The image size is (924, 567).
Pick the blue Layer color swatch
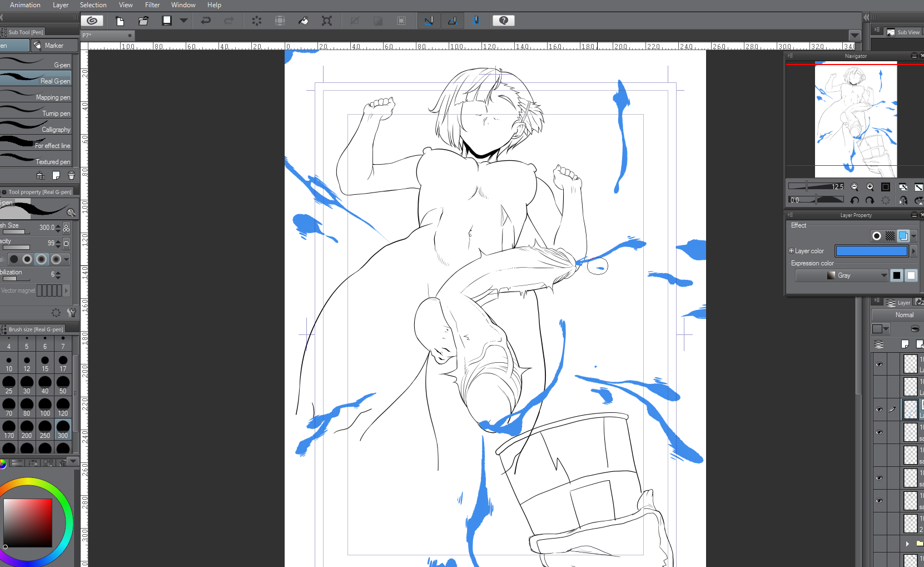click(871, 251)
